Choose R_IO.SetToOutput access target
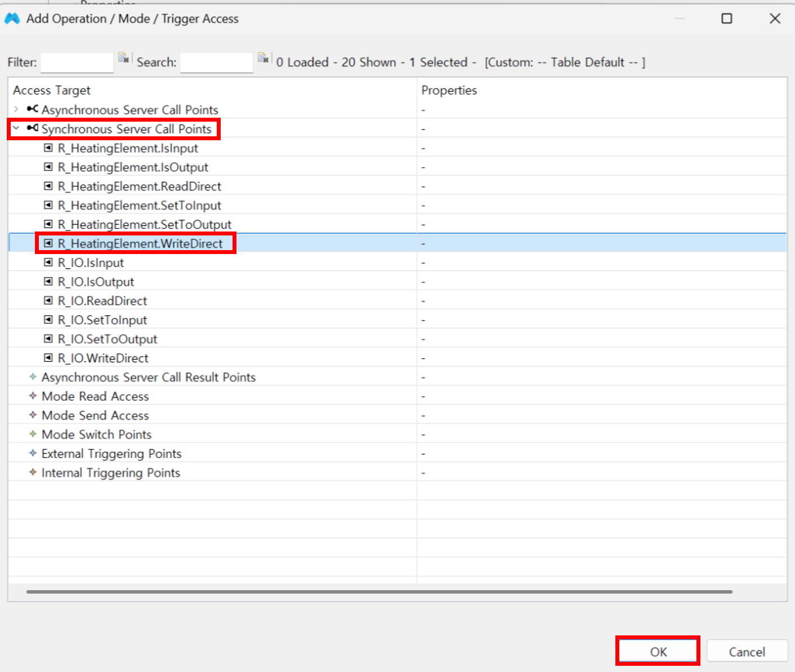 pos(107,339)
